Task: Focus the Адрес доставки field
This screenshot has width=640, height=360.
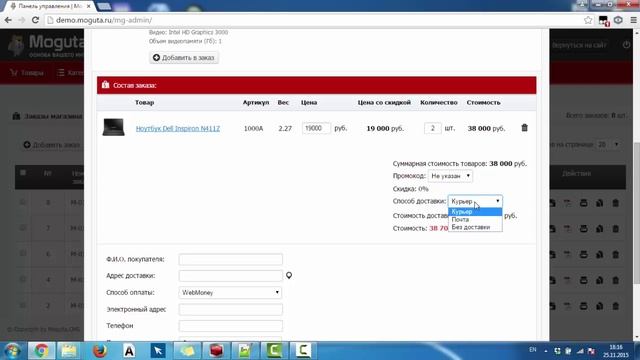Action: pyautogui.click(x=230, y=276)
